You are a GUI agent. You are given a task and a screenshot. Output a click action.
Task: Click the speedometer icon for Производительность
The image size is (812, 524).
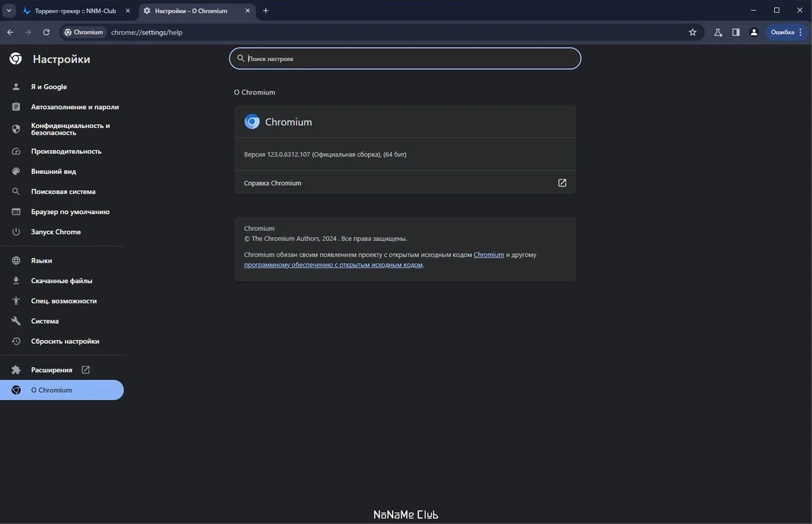pyautogui.click(x=16, y=151)
